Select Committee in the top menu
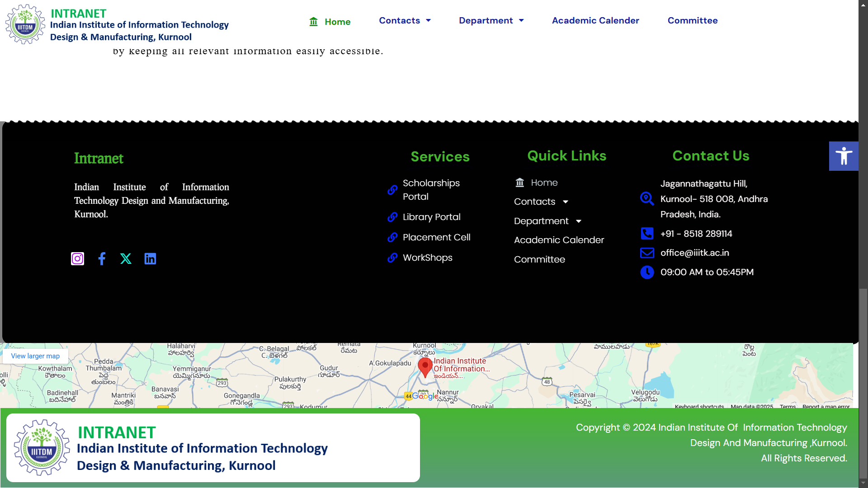The width and height of the screenshot is (868, 488). (x=692, y=21)
